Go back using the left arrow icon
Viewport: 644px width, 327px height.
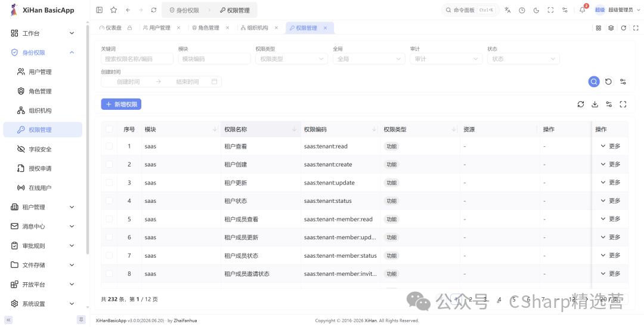click(x=128, y=10)
